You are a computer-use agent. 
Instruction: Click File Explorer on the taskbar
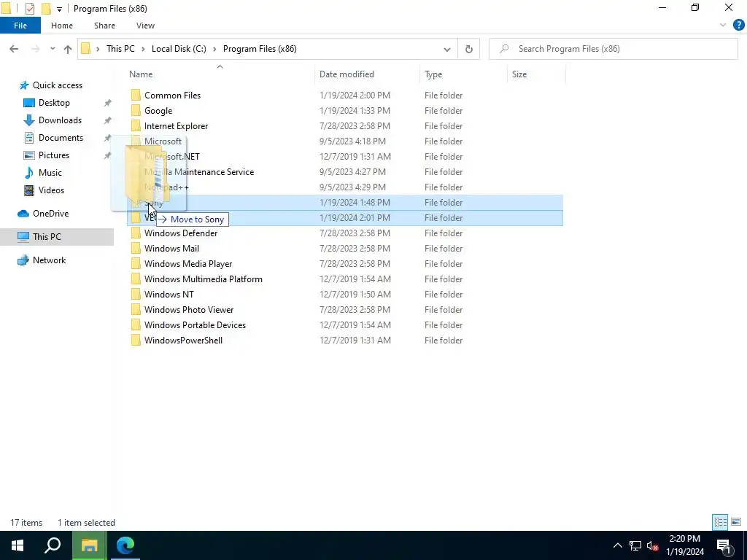coord(88,545)
